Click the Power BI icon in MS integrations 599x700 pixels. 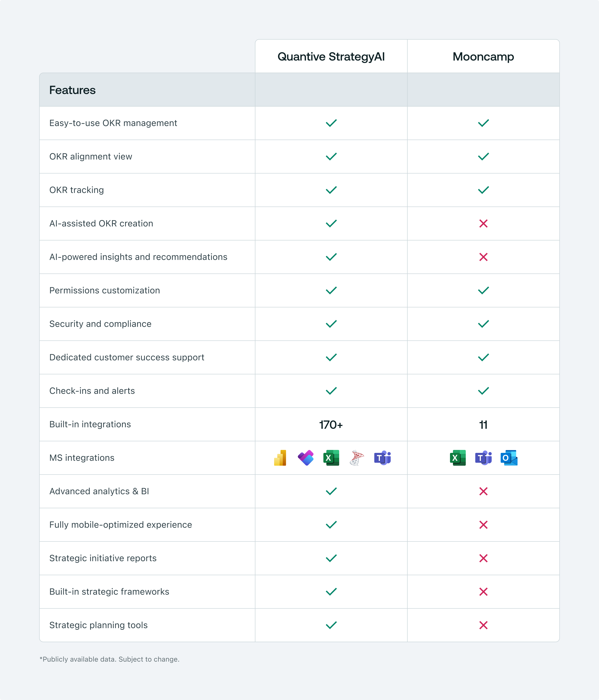pyautogui.click(x=280, y=458)
